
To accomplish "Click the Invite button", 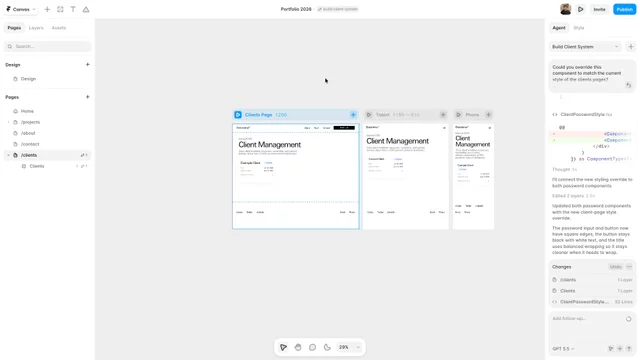I will (599, 9).
